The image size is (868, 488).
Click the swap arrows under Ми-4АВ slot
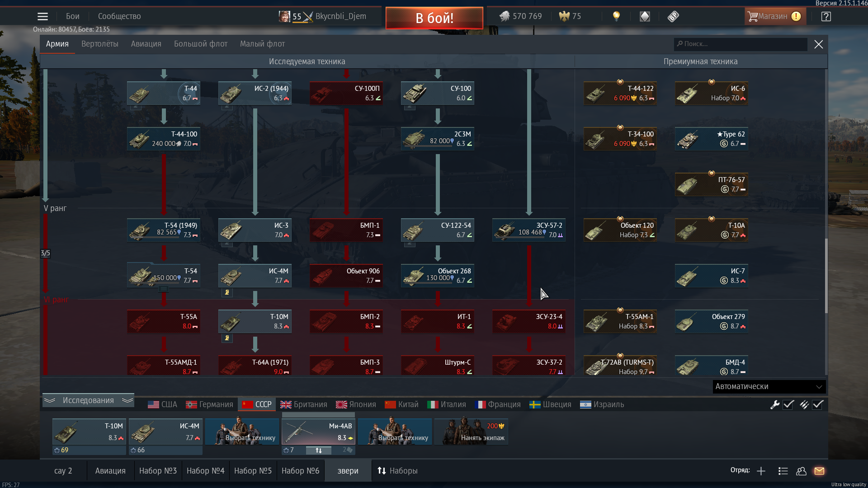click(319, 450)
